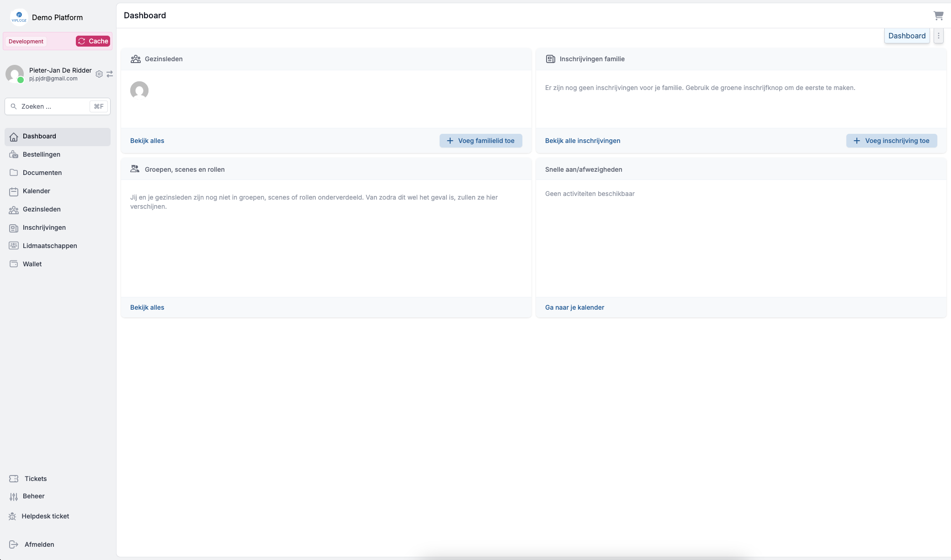The width and height of the screenshot is (951, 560).
Task: Follow the Ga naar je kalender link
Action: click(x=574, y=307)
